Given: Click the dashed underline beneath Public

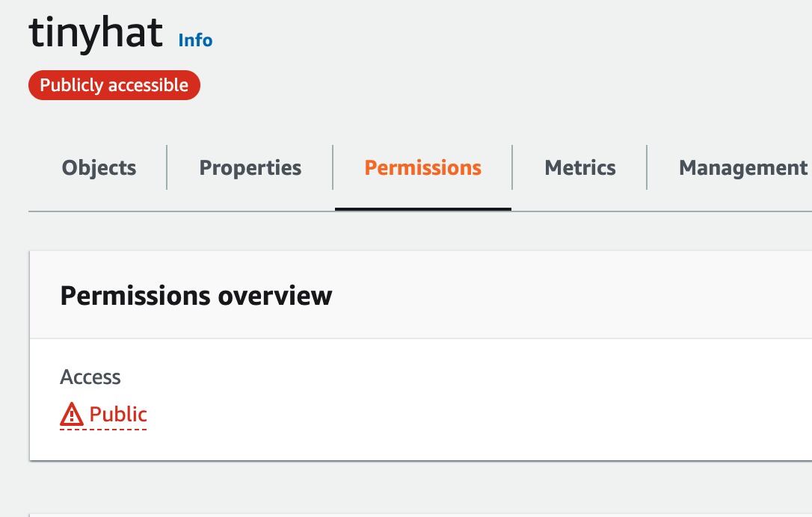Looking at the screenshot, I should (x=104, y=429).
